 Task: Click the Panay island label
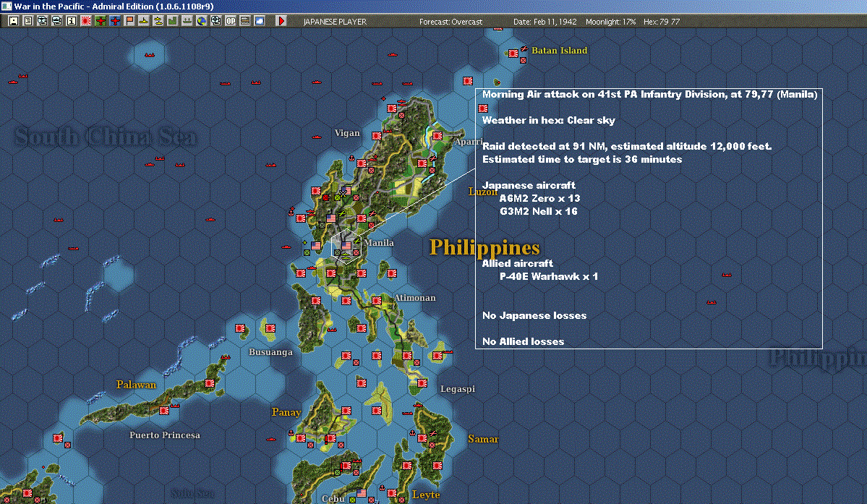coord(286,412)
